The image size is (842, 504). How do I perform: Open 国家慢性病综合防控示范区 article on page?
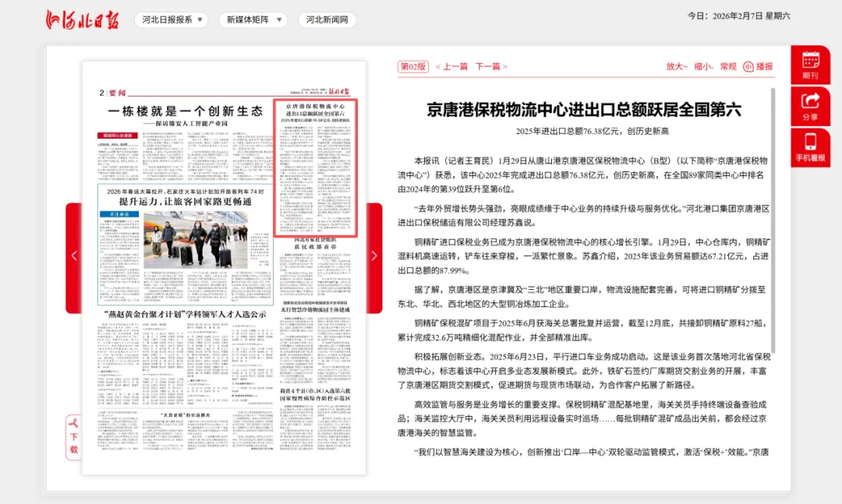pyautogui.click(x=315, y=394)
